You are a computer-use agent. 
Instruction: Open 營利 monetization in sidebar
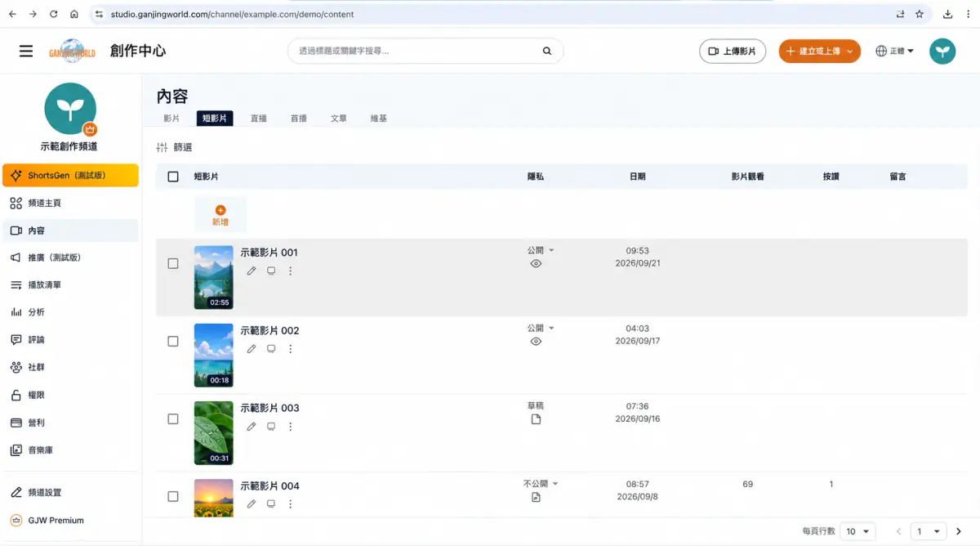tap(70, 423)
